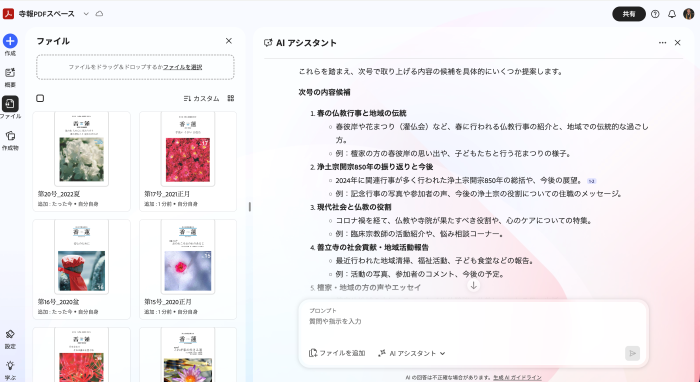Select the ファイル sidebar icon

10,104
